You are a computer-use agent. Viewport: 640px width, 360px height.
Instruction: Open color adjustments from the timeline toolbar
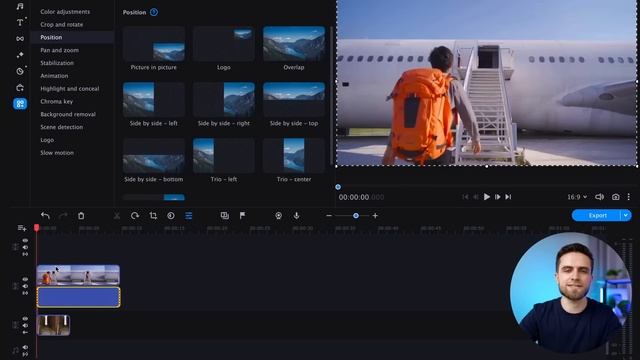(171, 216)
